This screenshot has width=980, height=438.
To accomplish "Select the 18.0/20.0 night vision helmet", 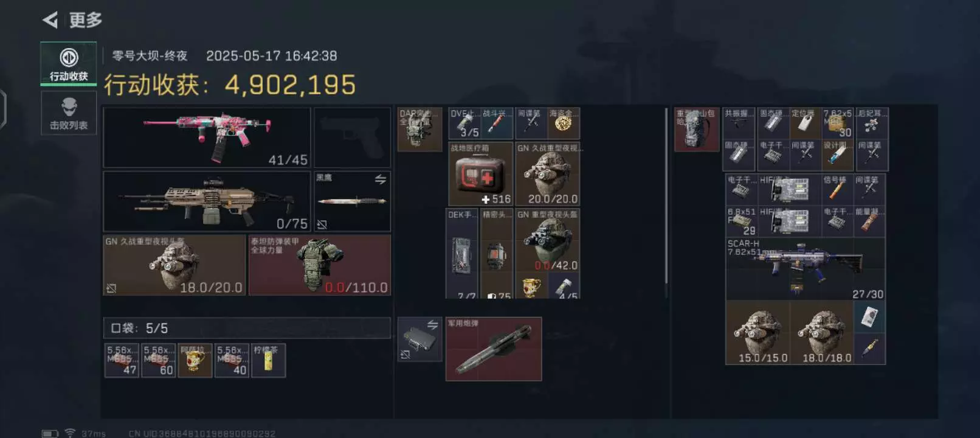I will [174, 265].
